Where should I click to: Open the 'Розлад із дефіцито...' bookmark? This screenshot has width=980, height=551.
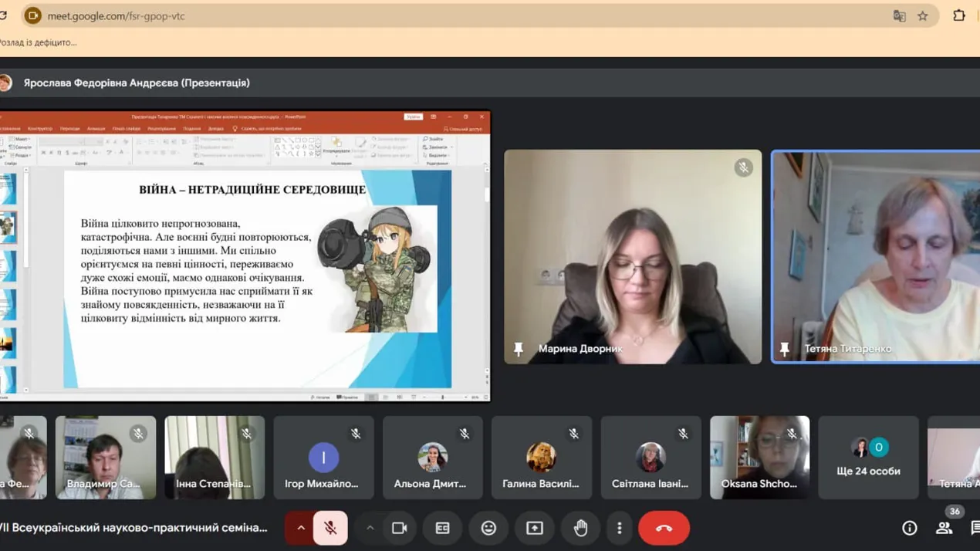[39, 42]
